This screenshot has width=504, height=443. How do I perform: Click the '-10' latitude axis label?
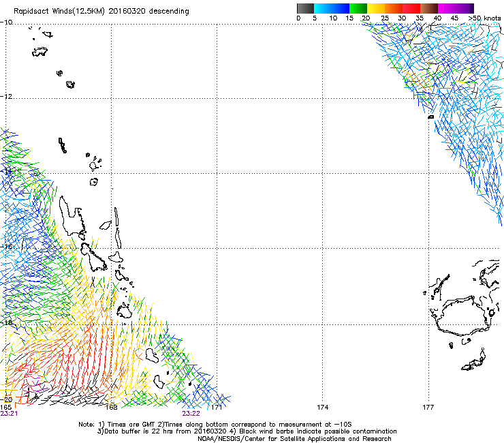tap(6, 22)
